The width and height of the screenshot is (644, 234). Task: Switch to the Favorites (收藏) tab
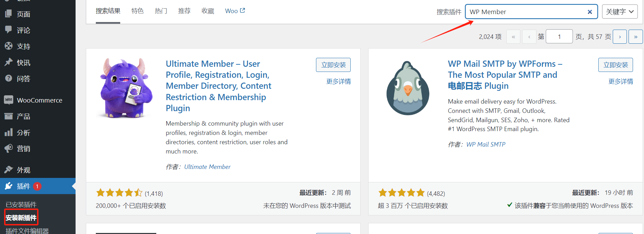(x=208, y=11)
